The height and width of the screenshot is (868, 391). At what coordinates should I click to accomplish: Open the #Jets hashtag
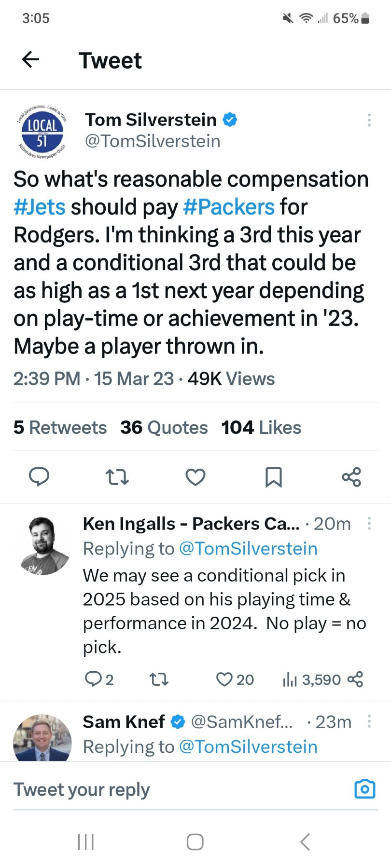pyautogui.click(x=40, y=207)
